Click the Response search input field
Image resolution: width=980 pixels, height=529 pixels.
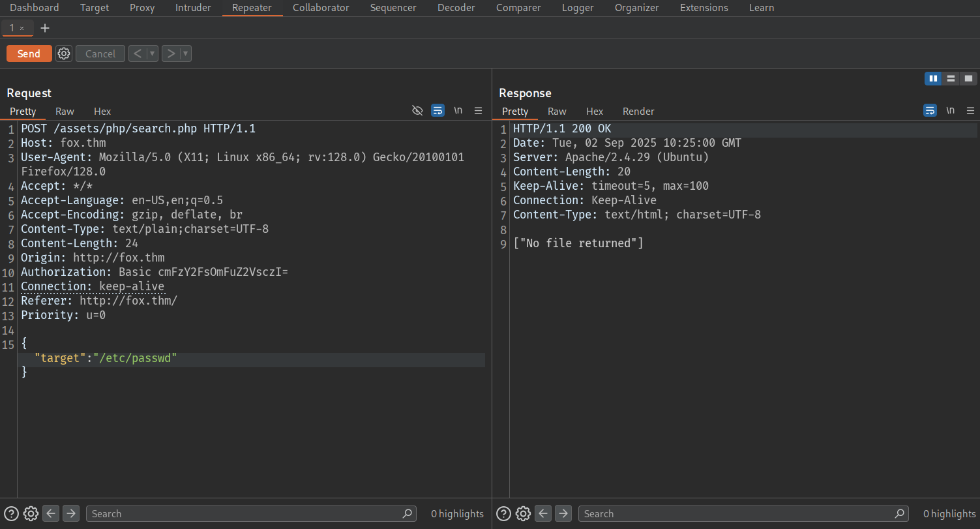coord(737,513)
